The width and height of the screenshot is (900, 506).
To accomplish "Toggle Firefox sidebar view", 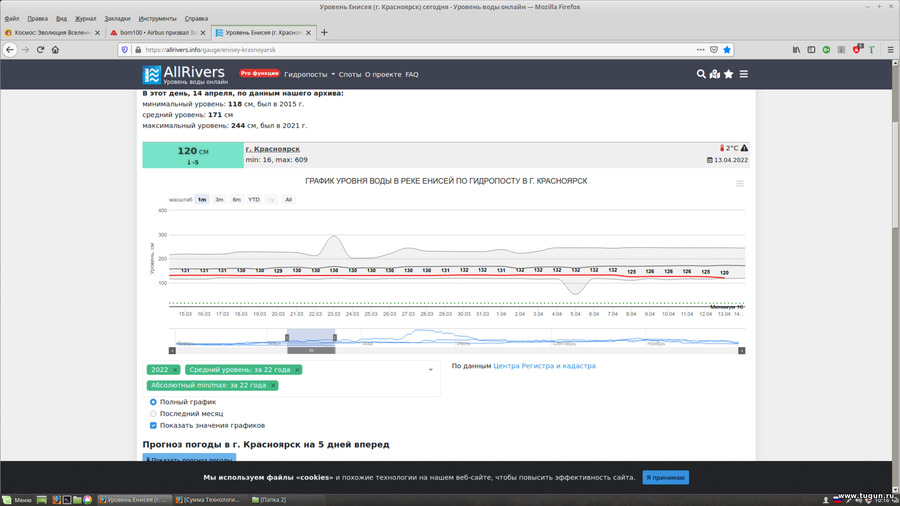I will click(x=811, y=50).
